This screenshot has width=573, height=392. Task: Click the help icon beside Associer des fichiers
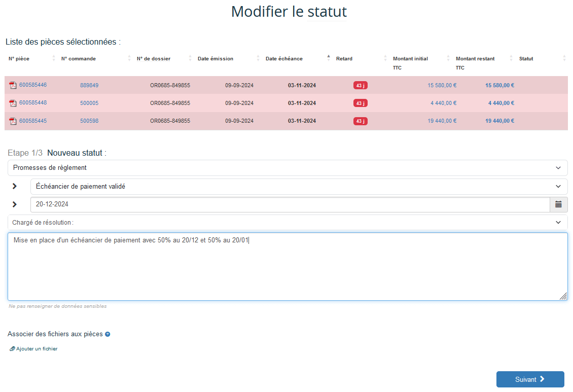pos(108,334)
